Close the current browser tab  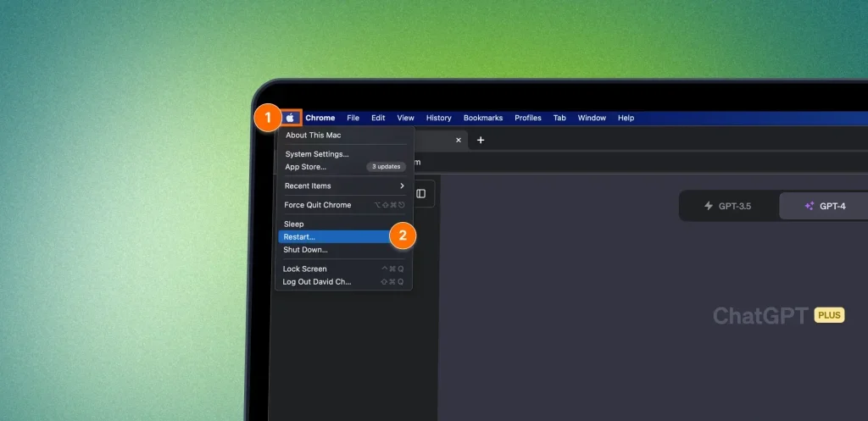pos(459,140)
